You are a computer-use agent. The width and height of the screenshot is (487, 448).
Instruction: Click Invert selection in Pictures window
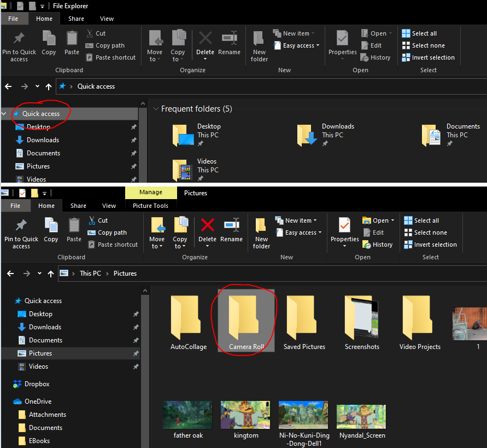(431, 245)
